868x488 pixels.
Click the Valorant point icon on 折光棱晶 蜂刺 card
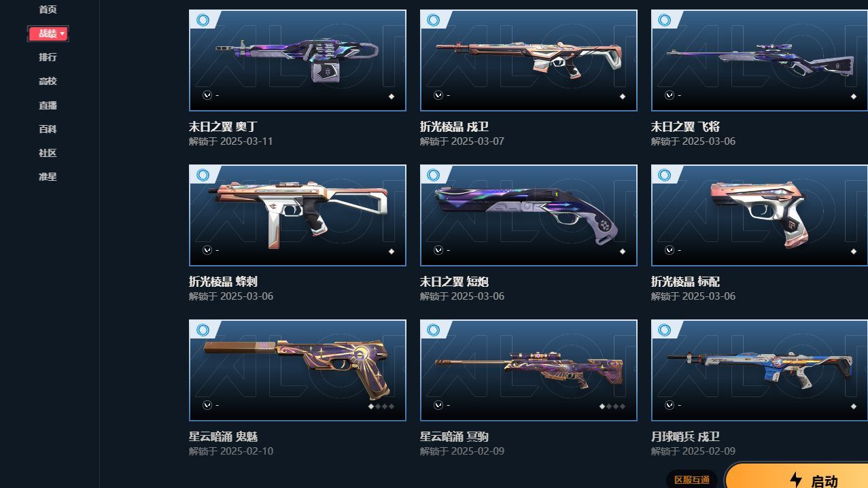(x=207, y=251)
